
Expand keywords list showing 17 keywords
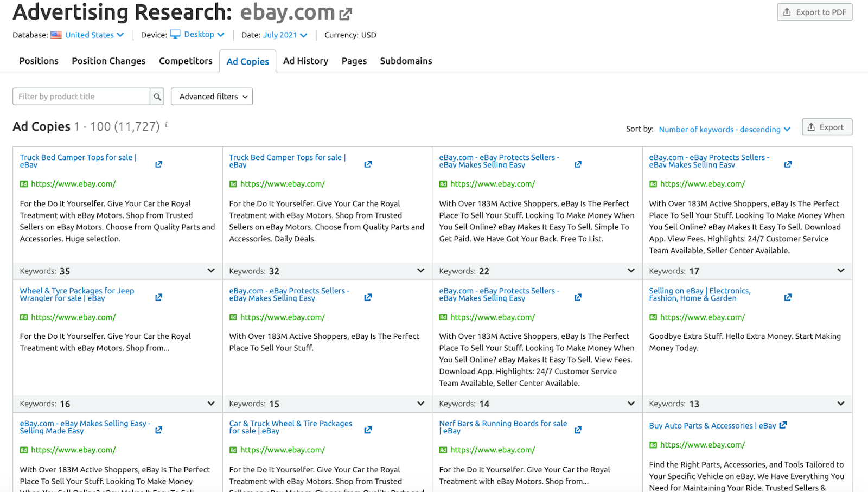coord(841,271)
